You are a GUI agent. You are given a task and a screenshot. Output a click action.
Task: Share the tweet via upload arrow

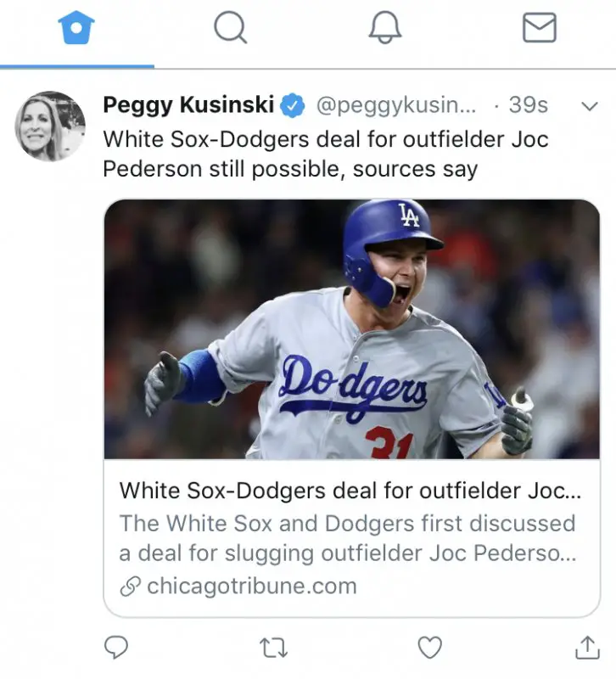click(587, 648)
